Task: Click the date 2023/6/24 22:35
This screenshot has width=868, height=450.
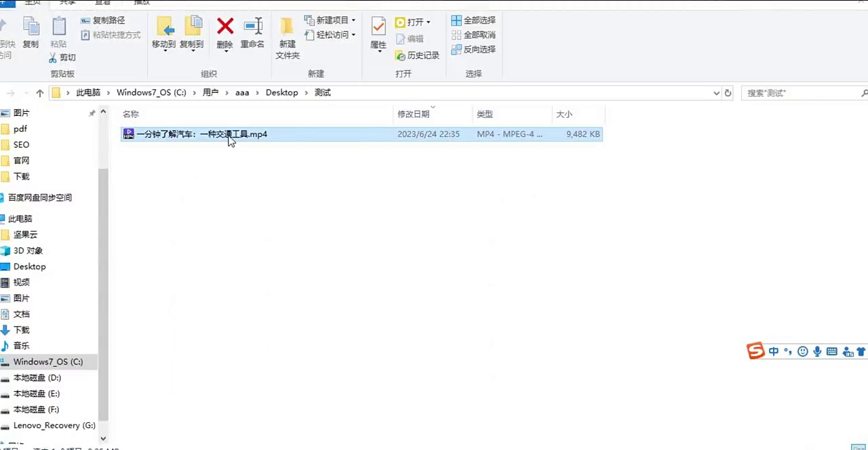Action: [429, 134]
